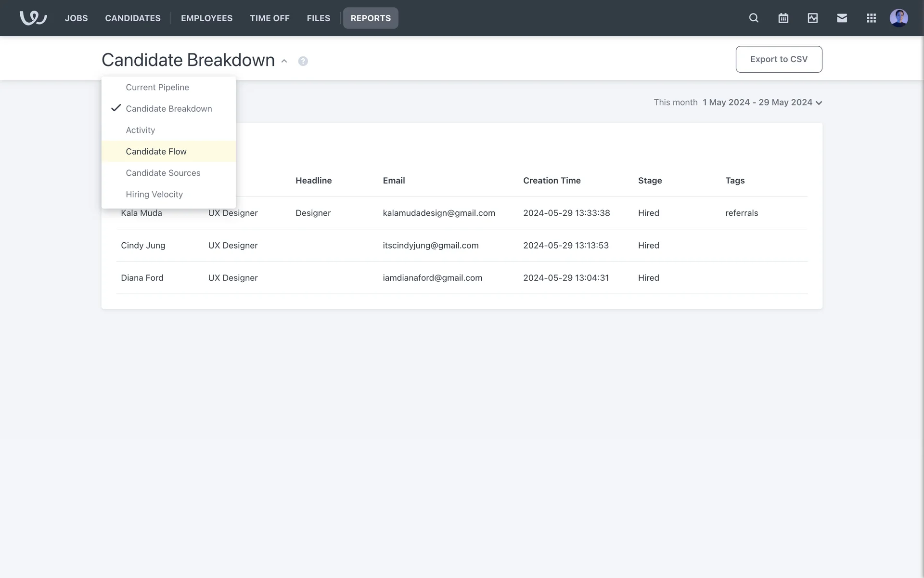Go to the Candidates tab
Viewport: 924px width, 578px height.
pos(133,18)
